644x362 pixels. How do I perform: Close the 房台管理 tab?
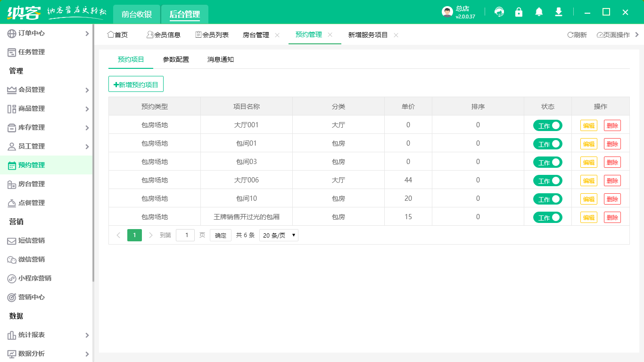(x=277, y=35)
